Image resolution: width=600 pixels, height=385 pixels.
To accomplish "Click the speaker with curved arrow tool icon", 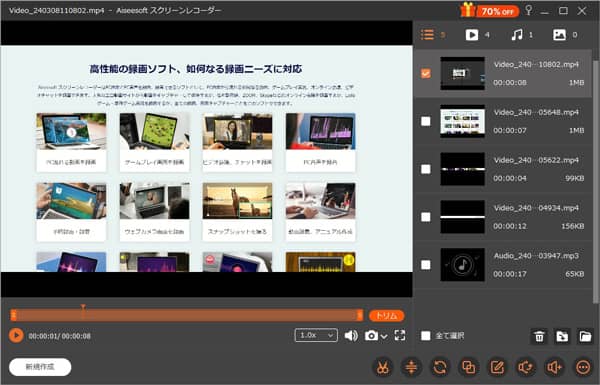I will tap(526, 367).
